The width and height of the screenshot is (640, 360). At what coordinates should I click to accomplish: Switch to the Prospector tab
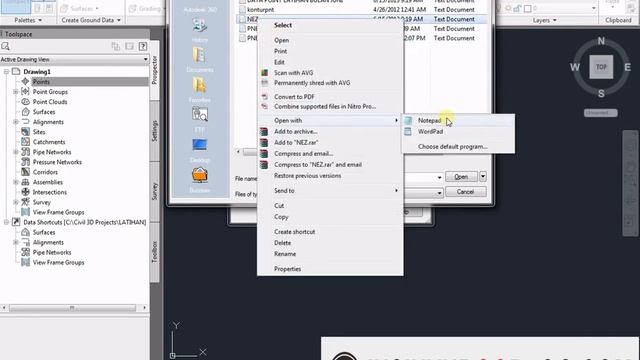155,70
